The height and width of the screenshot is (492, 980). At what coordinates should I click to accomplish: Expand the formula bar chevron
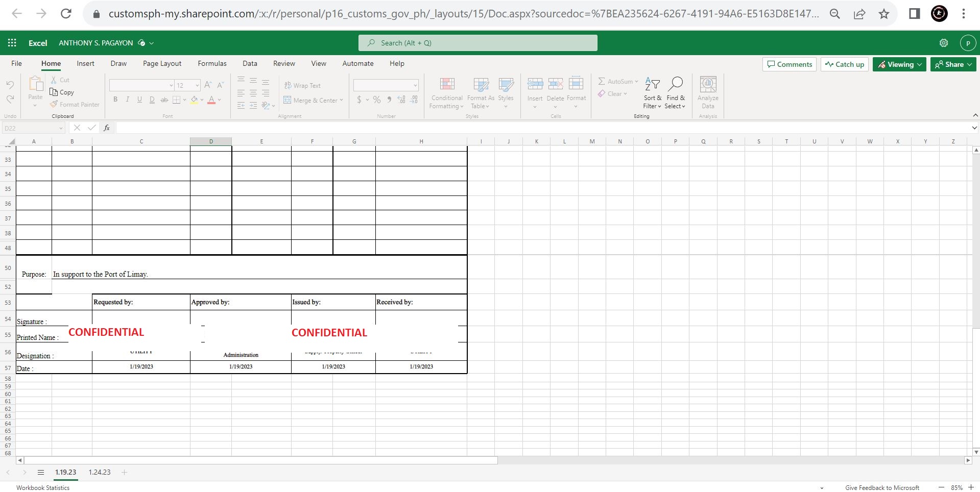click(974, 128)
